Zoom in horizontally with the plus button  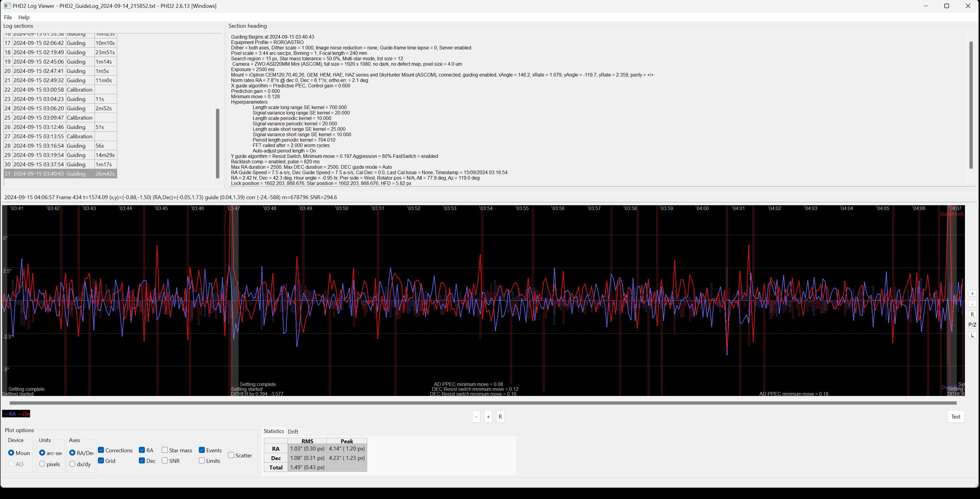[488, 416]
